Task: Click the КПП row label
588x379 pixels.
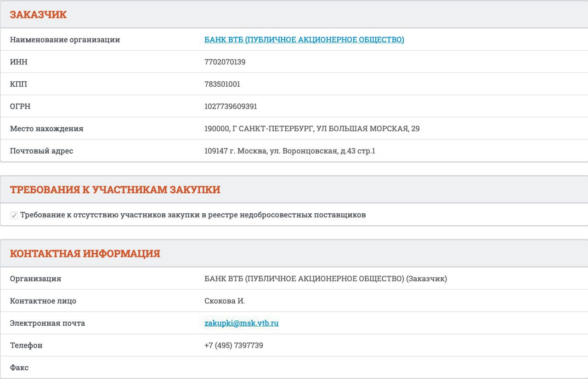Action: 18,84
